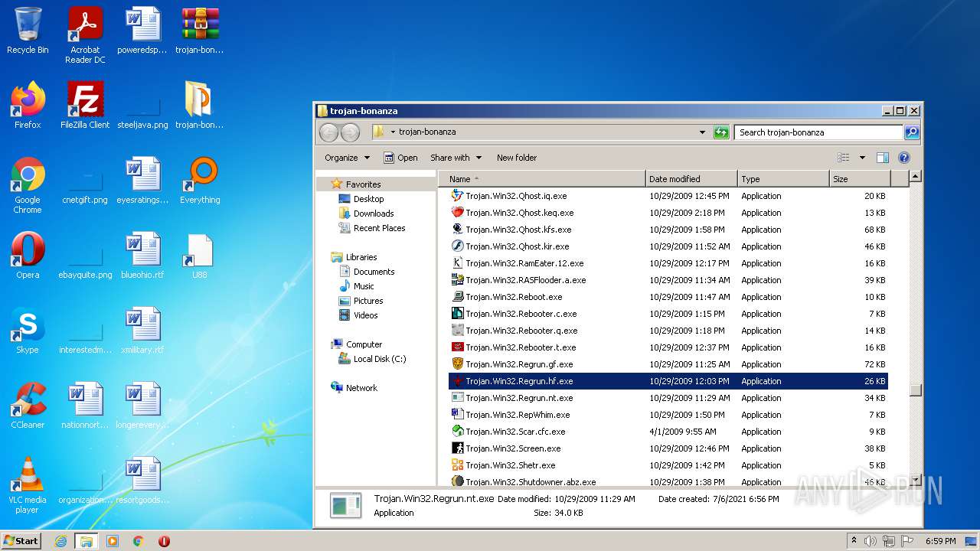The width and height of the screenshot is (980, 551).
Task: Select the trojan-bonanza WinRAR archive icon
Action: pos(200,31)
